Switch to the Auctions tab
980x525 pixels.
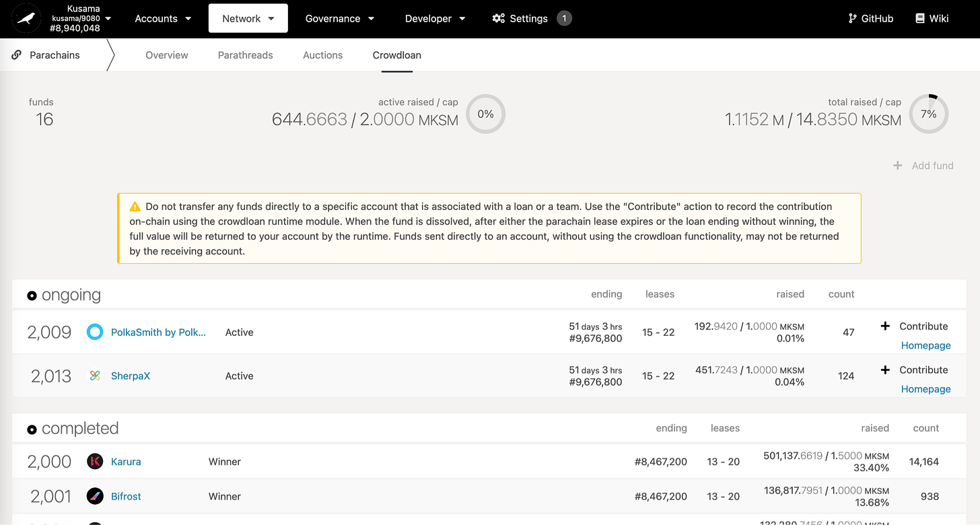point(323,55)
